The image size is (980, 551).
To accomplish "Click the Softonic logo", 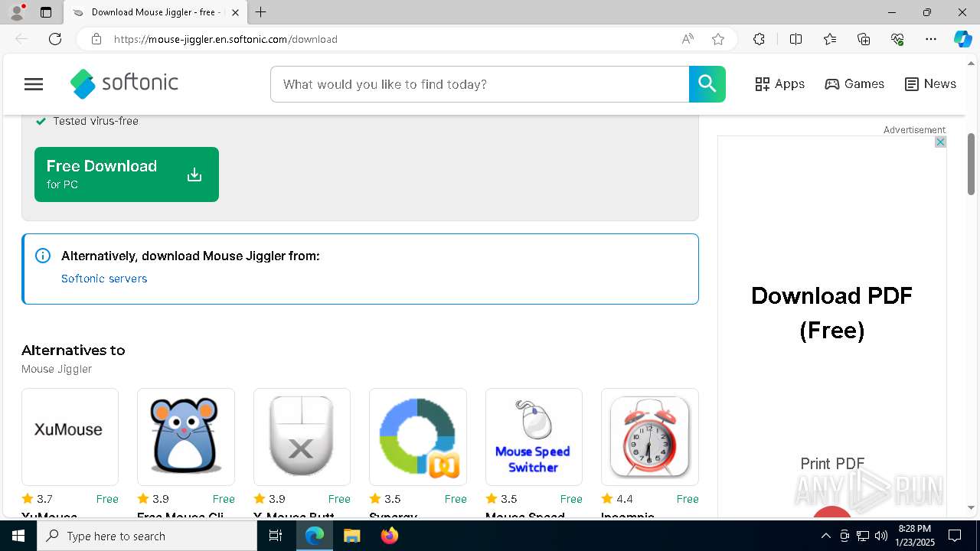I will 124,83.
